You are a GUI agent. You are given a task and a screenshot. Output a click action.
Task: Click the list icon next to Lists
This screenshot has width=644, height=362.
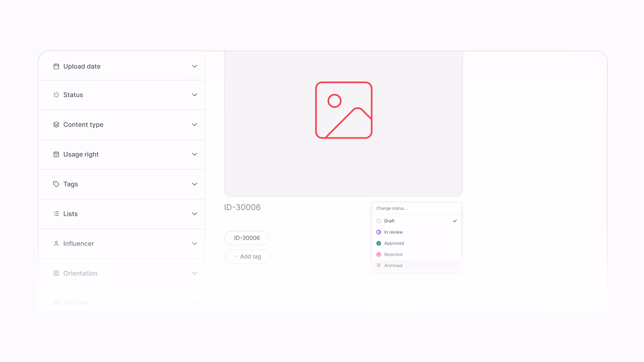pyautogui.click(x=56, y=214)
